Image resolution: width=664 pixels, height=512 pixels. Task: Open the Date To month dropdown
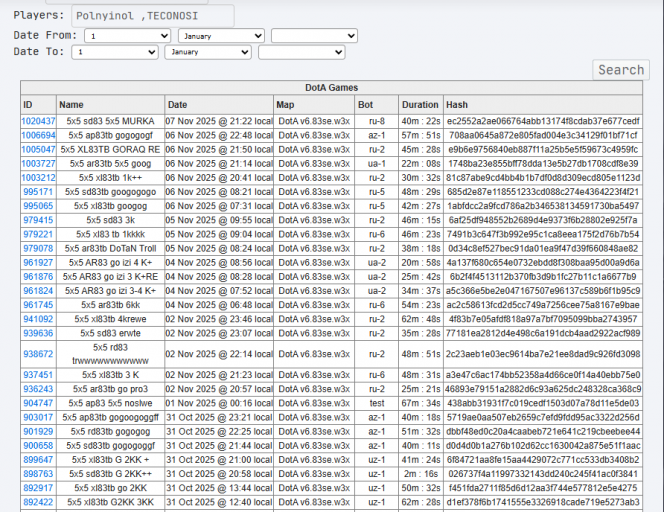pos(208,52)
